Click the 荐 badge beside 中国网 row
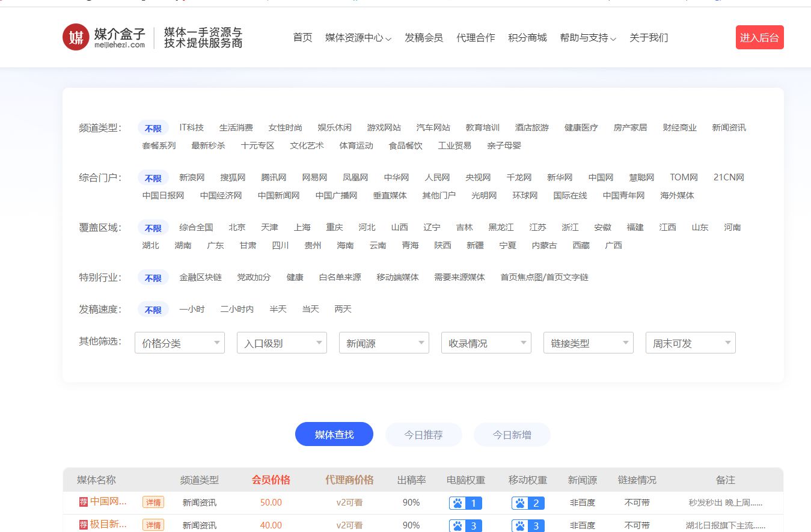This screenshot has width=811, height=532. click(84, 502)
